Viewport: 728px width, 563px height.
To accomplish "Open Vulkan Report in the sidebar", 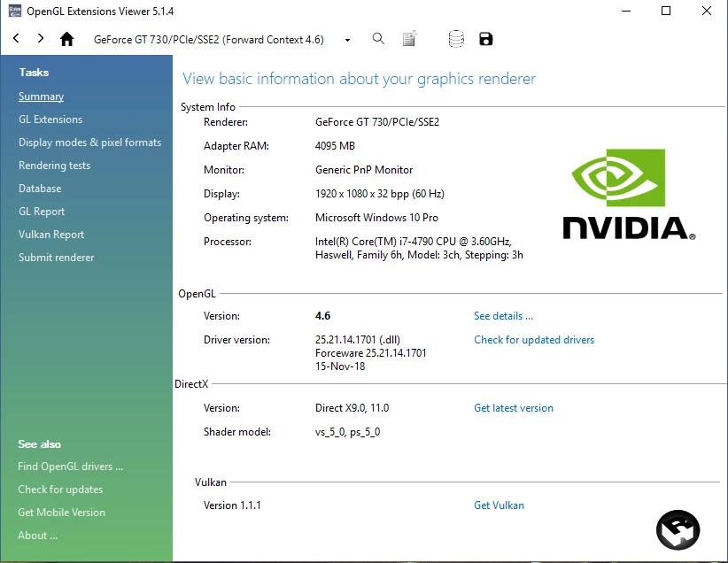I will (51, 235).
